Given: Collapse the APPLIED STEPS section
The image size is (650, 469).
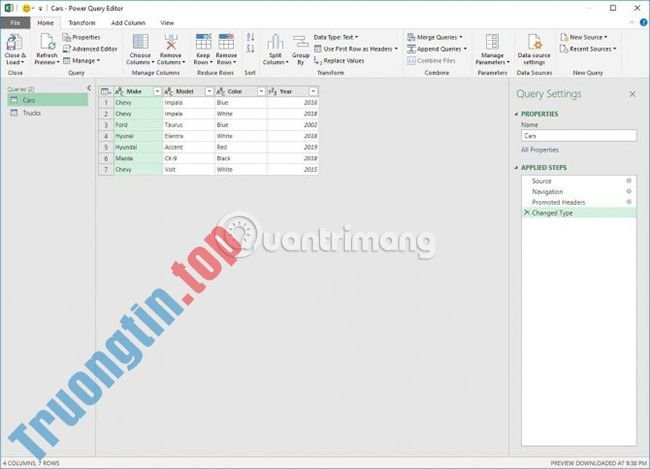Looking at the screenshot, I should (x=517, y=168).
